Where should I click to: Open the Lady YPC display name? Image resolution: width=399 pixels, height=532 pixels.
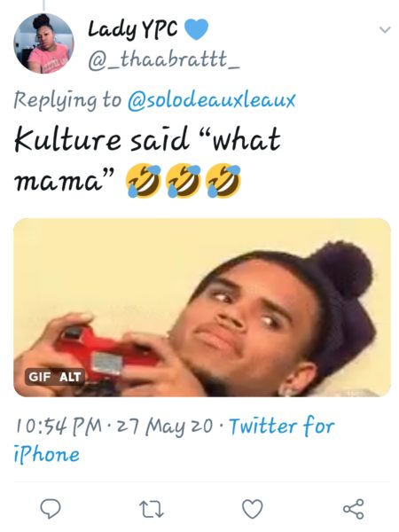pos(133,29)
